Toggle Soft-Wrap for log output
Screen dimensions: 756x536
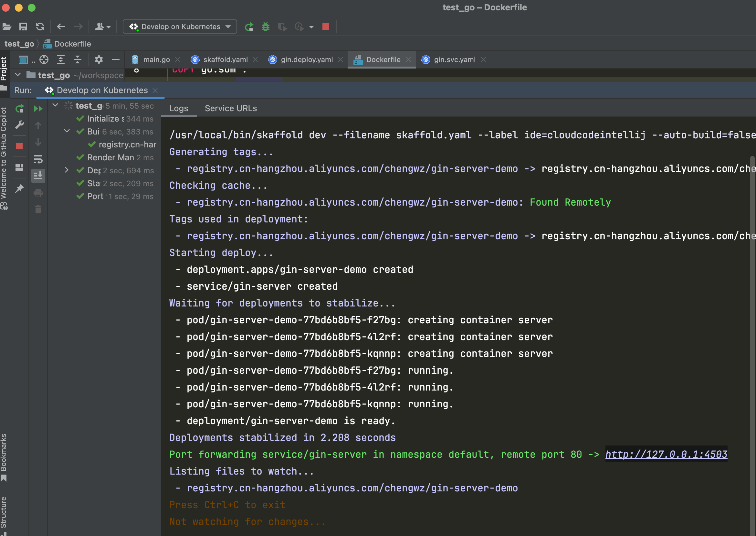38,159
